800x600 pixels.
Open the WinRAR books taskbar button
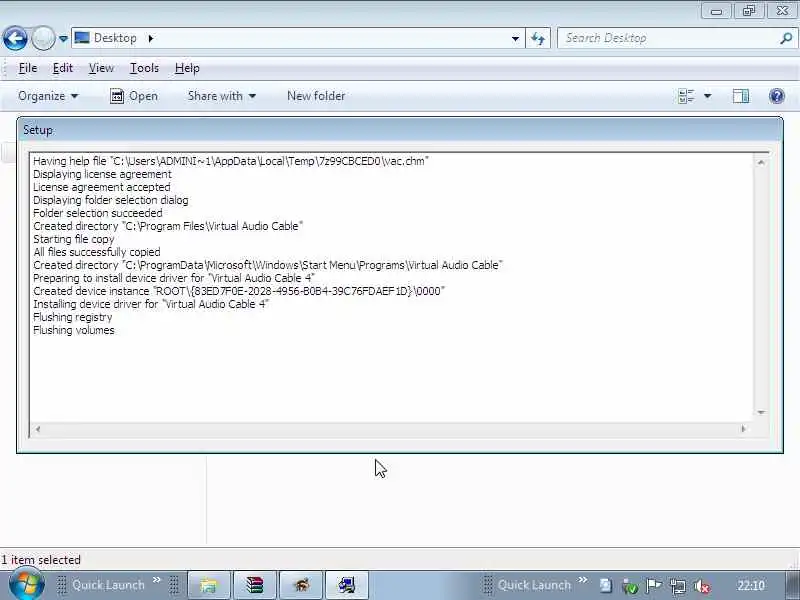click(x=255, y=585)
